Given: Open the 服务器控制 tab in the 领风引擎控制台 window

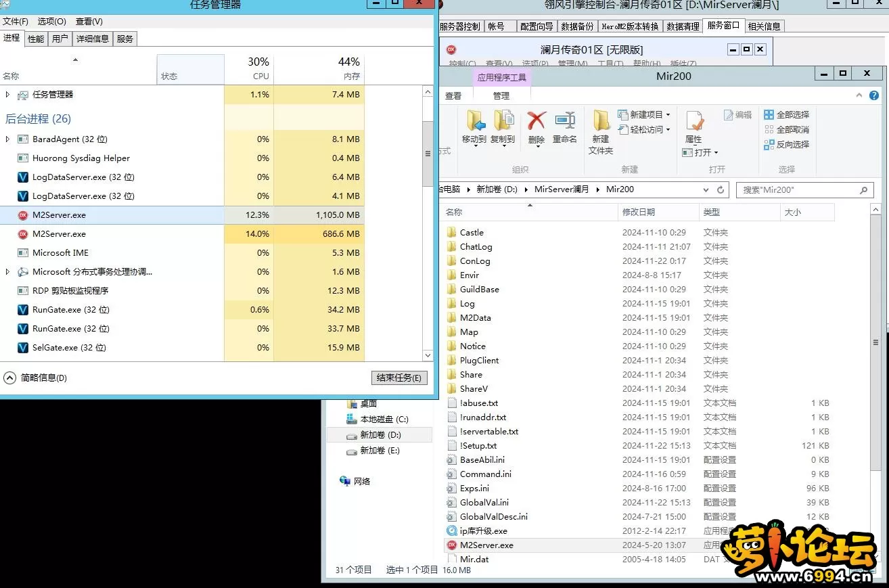Looking at the screenshot, I should [460, 26].
